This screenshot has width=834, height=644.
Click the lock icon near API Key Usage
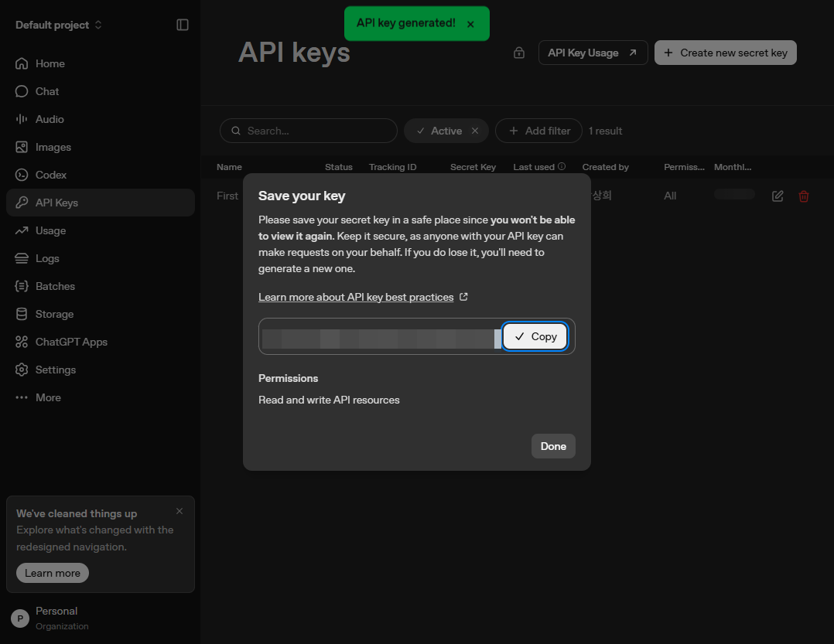point(519,53)
